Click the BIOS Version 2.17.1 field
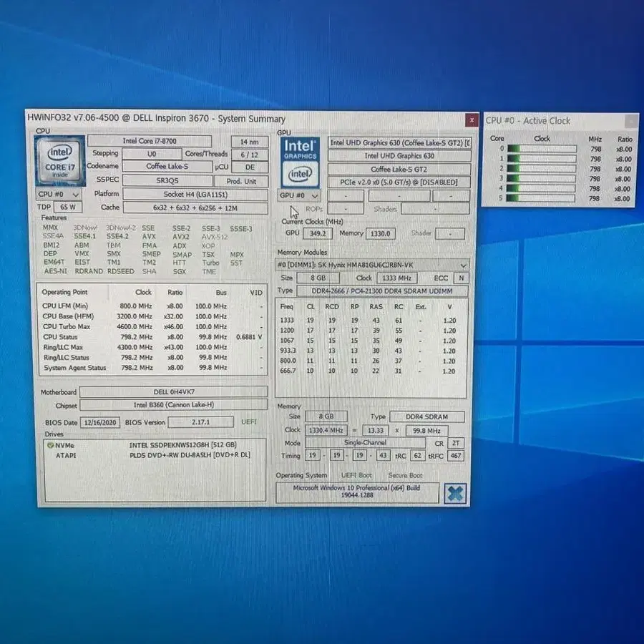644x644 pixels. click(x=201, y=421)
